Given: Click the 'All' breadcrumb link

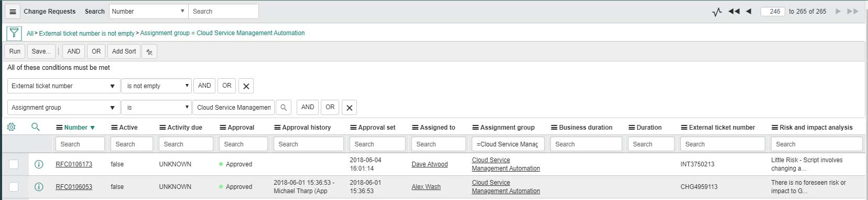Looking at the screenshot, I should click(x=30, y=33).
